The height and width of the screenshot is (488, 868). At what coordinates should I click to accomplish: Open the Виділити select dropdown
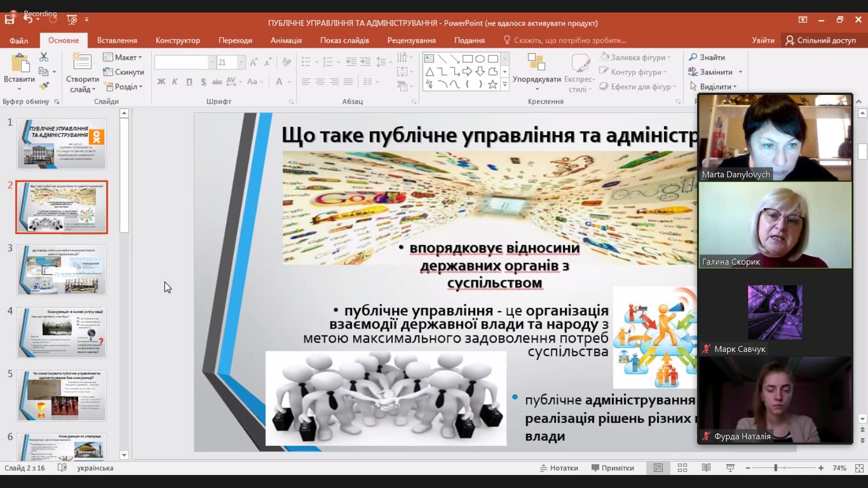tap(713, 87)
